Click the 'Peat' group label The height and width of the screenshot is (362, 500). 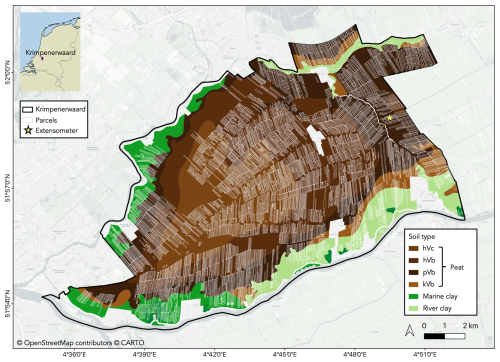click(457, 267)
